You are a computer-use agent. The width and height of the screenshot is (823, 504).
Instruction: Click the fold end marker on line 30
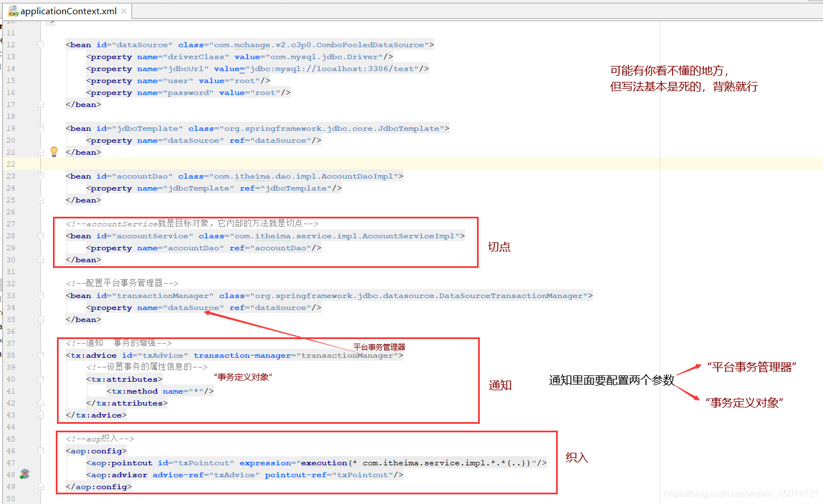point(40,259)
